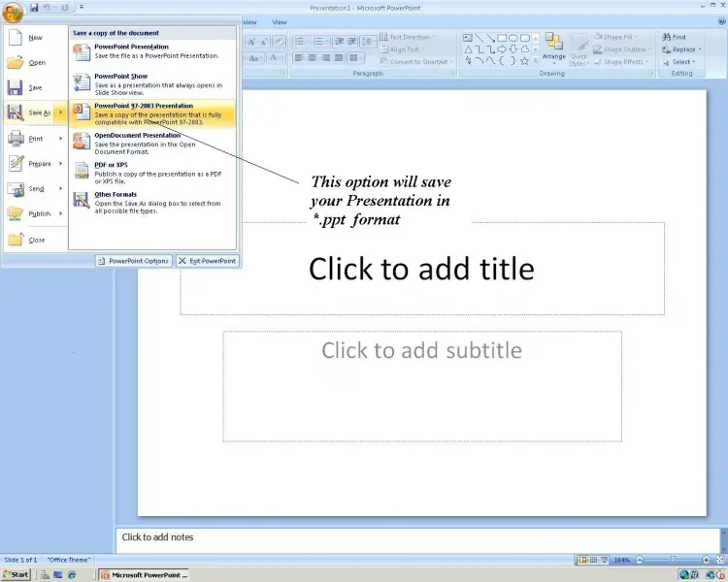
Task: Click the 'Click to add subtitle' placeholder
Action: (422, 386)
